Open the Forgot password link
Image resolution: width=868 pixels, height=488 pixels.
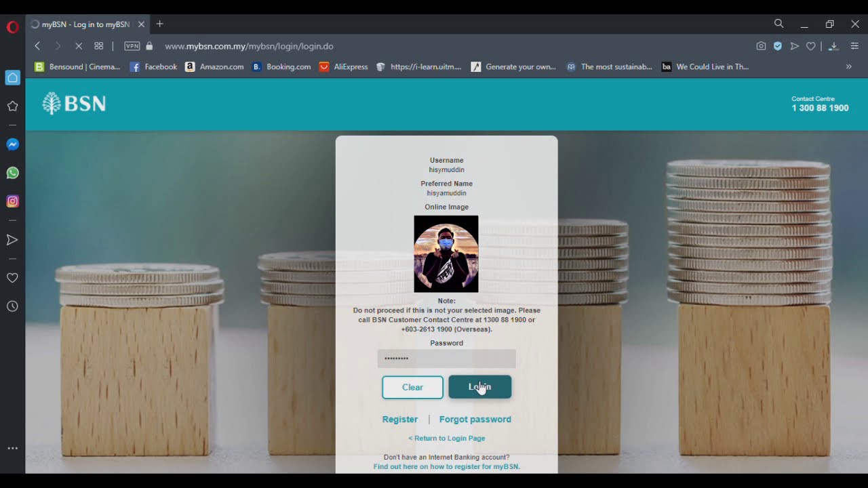(475, 420)
